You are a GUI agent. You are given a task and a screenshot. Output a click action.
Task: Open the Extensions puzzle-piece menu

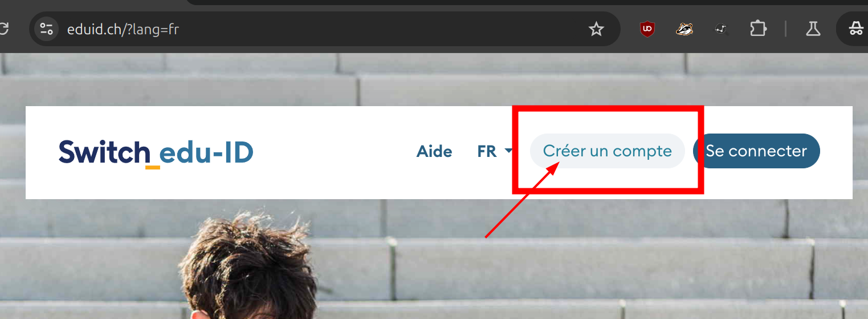(x=758, y=29)
